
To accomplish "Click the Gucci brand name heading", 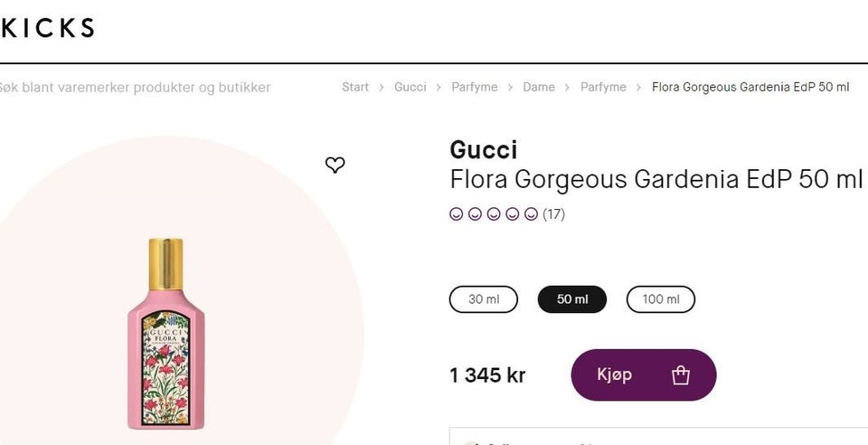I will click(484, 150).
